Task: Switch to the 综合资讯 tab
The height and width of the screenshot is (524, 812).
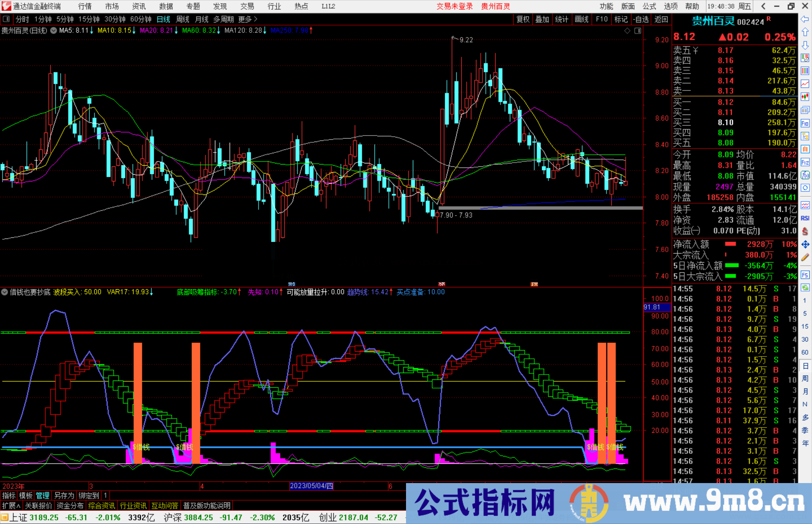Action: 101,505
